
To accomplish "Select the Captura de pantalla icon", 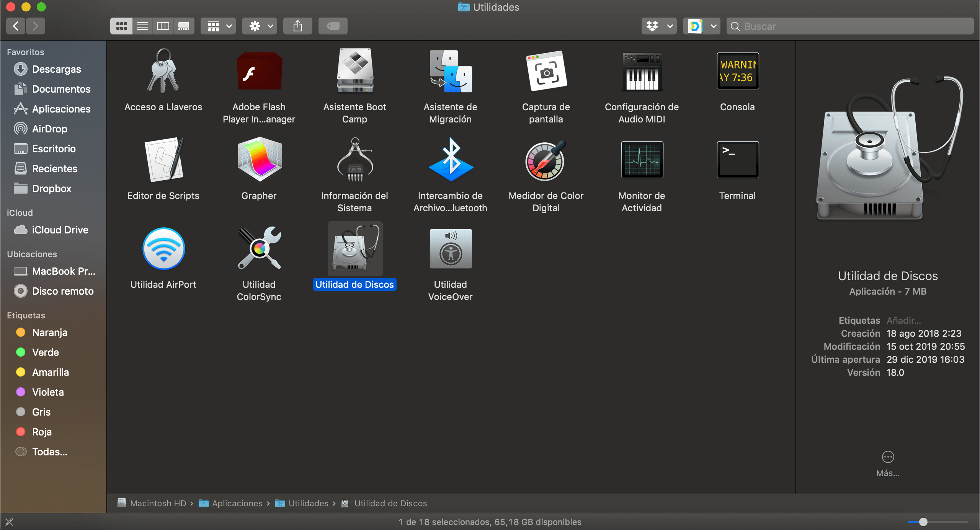I will pos(546,71).
